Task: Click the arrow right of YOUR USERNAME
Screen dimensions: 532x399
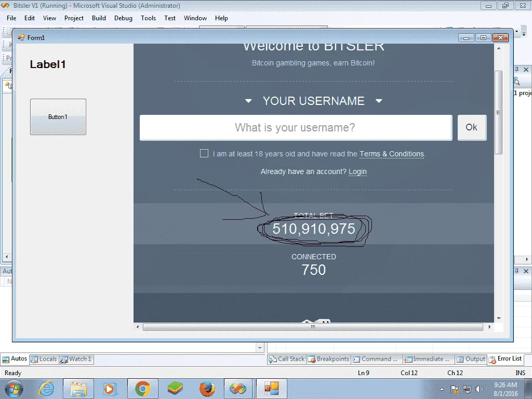Action: pyautogui.click(x=379, y=101)
